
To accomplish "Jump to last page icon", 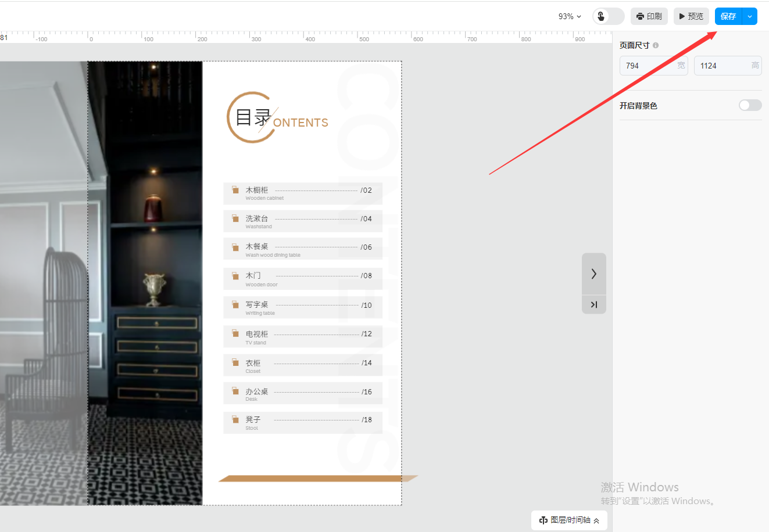I will click(593, 304).
